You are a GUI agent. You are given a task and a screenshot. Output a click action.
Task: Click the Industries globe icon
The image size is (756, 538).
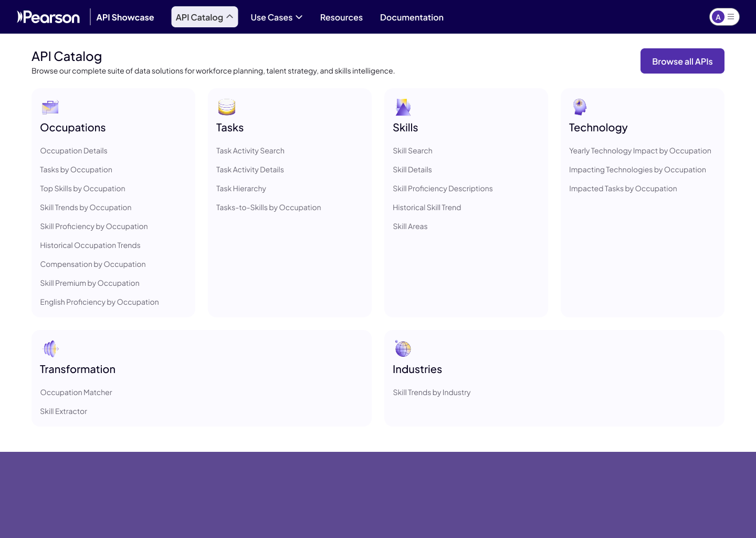click(403, 349)
